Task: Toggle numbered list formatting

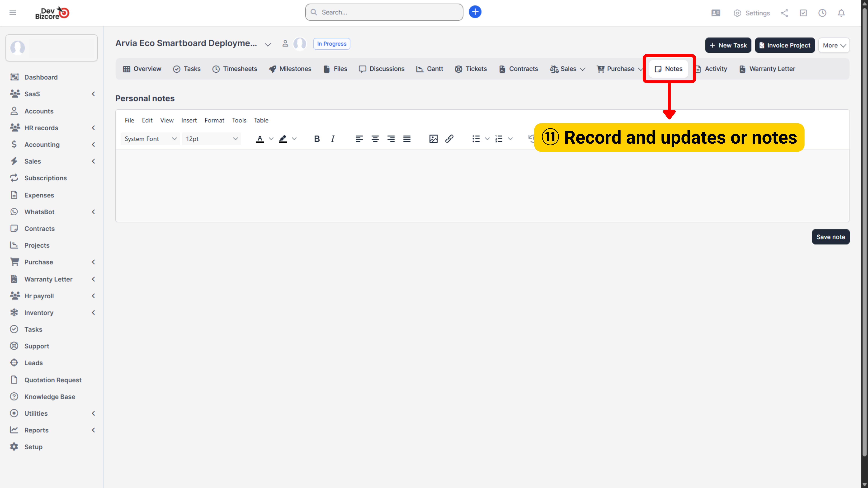Action: [499, 139]
